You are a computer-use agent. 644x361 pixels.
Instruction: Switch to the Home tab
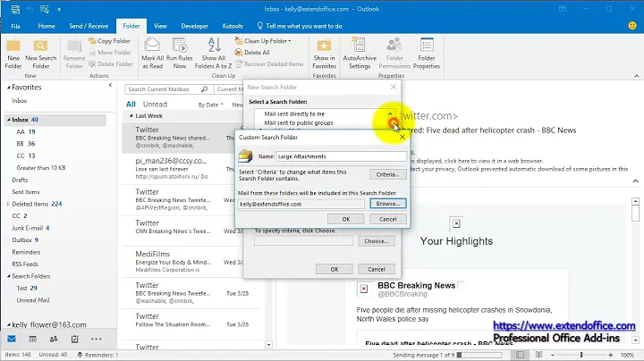coord(47,26)
